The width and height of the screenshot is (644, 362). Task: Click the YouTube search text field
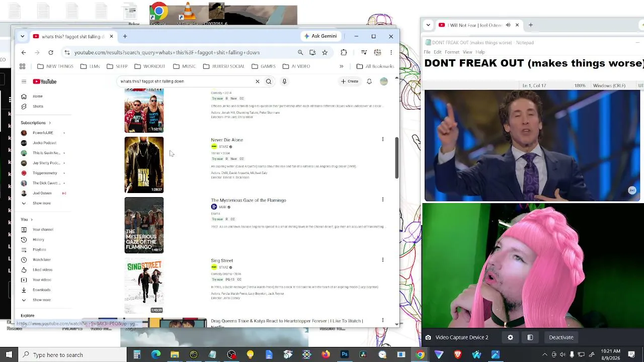(x=185, y=81)
